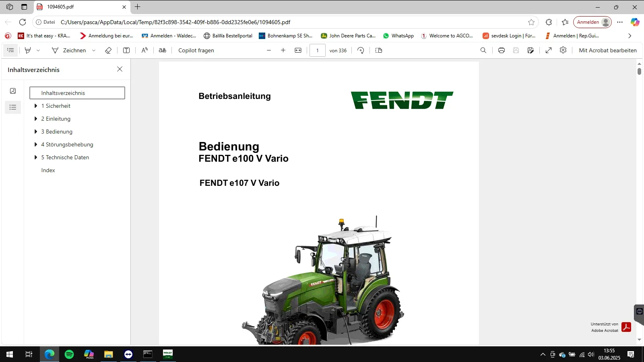Open the Index entry in outline
The width and height of the screenshot is (644, 362).
point(48,170)
